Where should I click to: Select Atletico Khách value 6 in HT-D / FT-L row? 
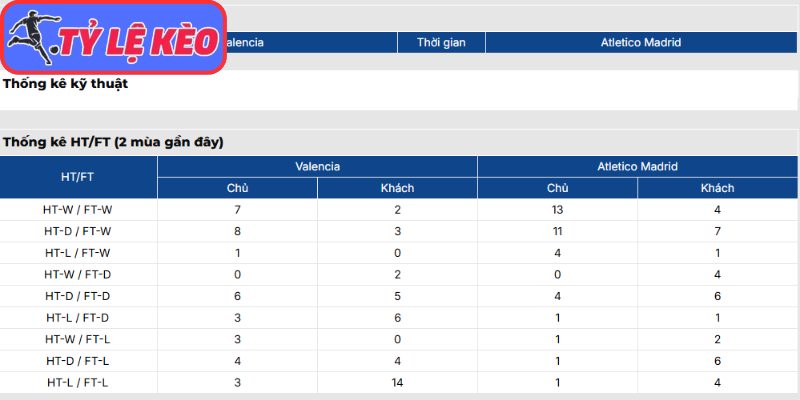(x=717, y=361)
